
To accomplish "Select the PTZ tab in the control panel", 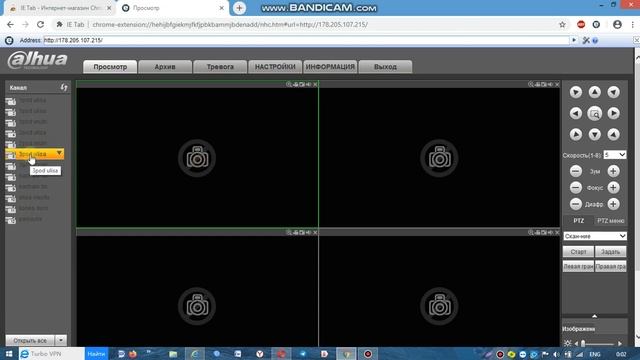I will (579, 220).
